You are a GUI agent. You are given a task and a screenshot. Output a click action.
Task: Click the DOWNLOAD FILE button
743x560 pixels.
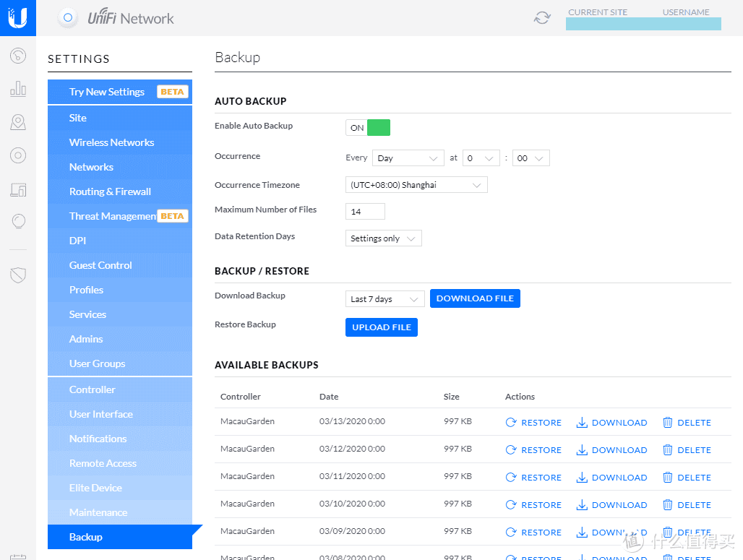pyautogui.click(x=475, y=298)
